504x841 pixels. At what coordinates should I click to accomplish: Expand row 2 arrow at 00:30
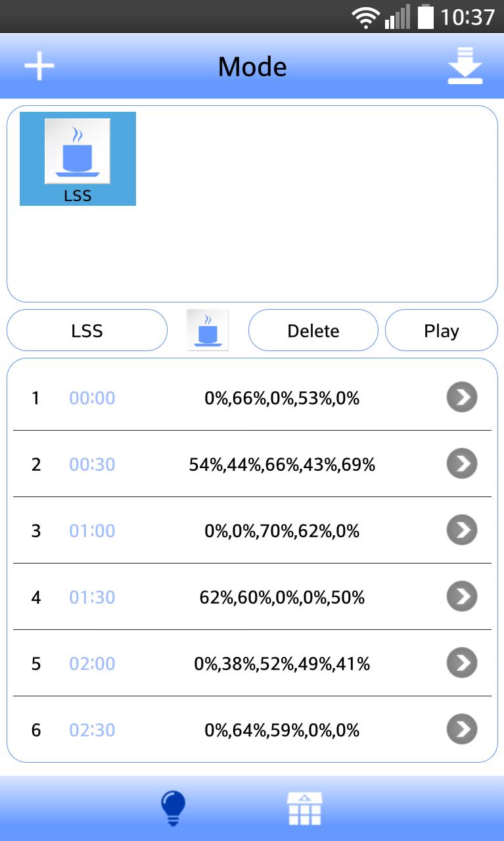point(462,464)
